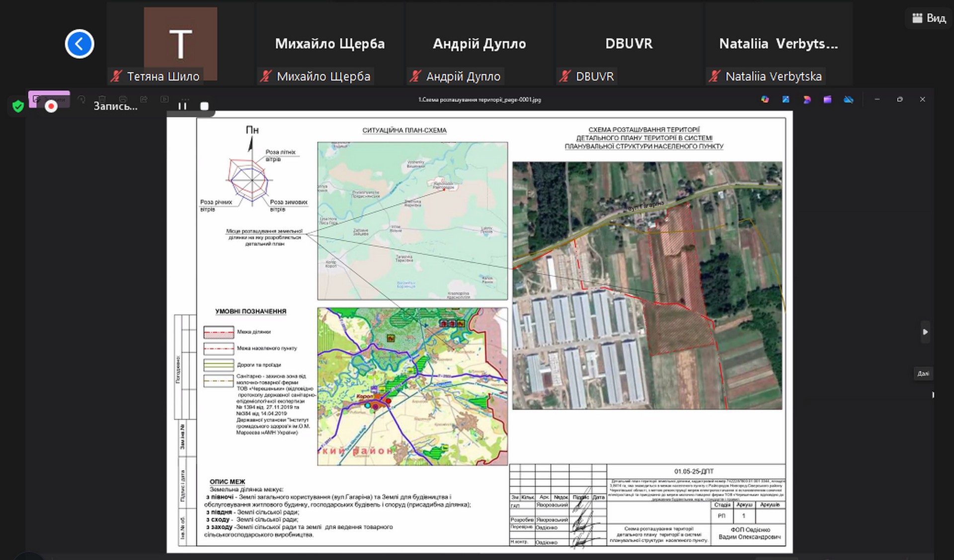The image size is (954, 560).
Task: Click the share icon in Photos toolbar
Action: 144,99
